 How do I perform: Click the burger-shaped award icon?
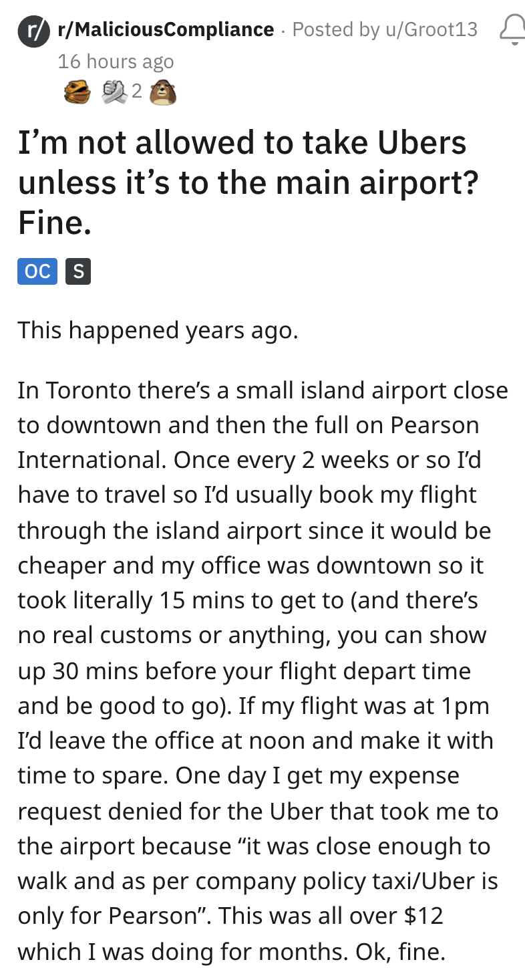click(x=77, y=92)
